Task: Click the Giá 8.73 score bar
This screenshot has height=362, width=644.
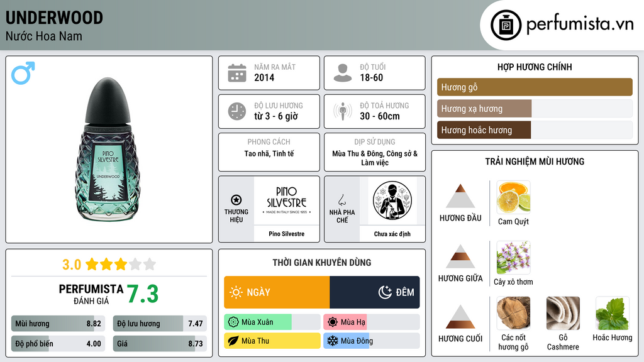Action: (160, 344)
